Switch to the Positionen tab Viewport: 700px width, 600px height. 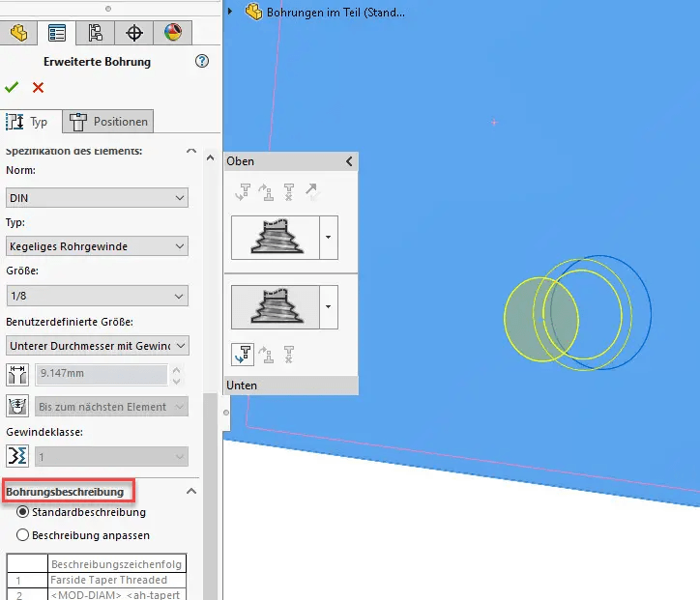click(x=108, y=122)
